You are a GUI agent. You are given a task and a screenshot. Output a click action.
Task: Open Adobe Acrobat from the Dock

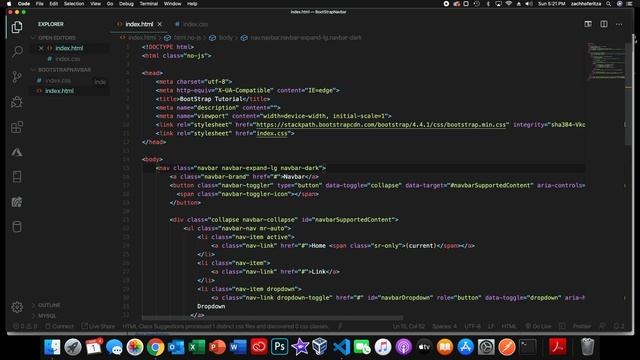[558, 347]
